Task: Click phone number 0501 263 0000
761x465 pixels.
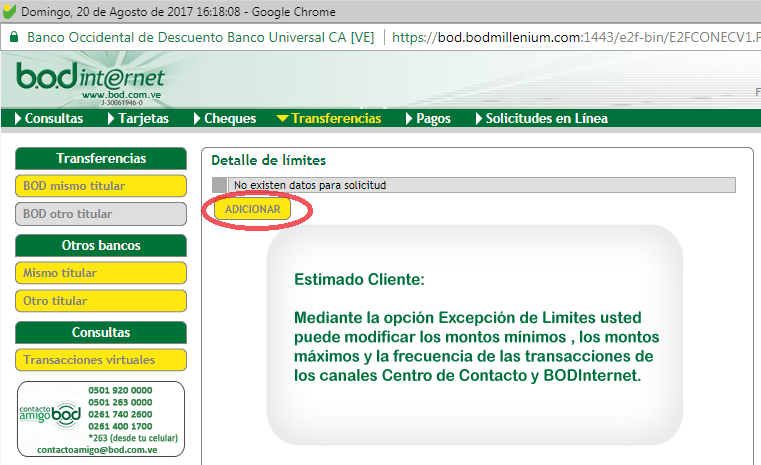Action: 120,402
